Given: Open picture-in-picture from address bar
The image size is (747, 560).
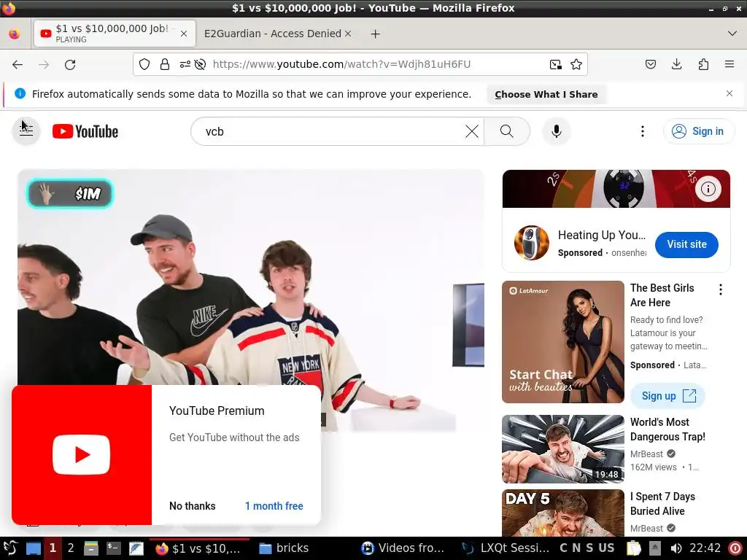Looking at the screenshot, I should (555, 64).
